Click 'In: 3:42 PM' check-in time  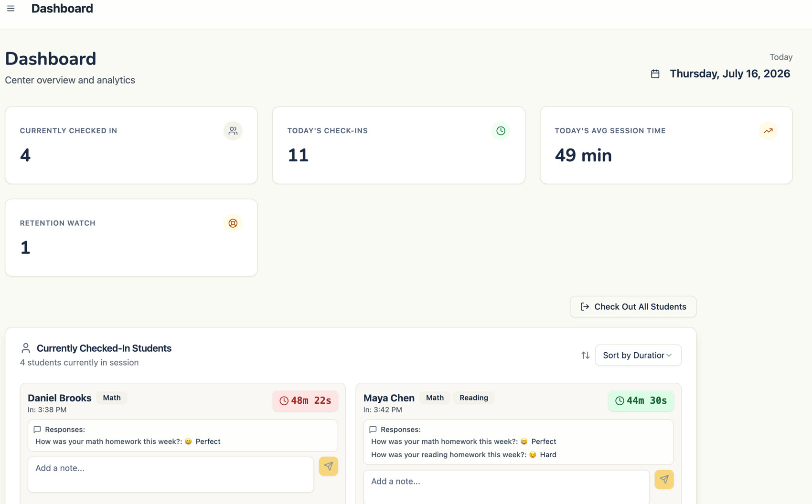coord(383,410)
